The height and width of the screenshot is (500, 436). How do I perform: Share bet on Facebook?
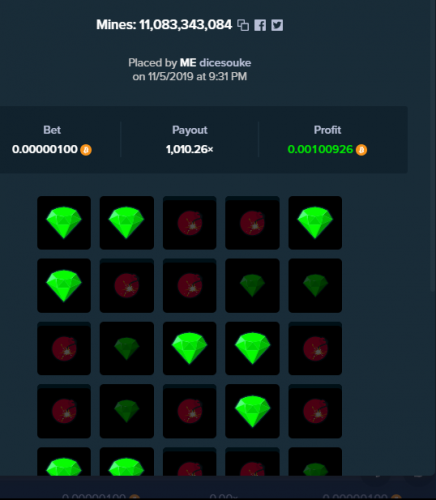tap(260, 25)
